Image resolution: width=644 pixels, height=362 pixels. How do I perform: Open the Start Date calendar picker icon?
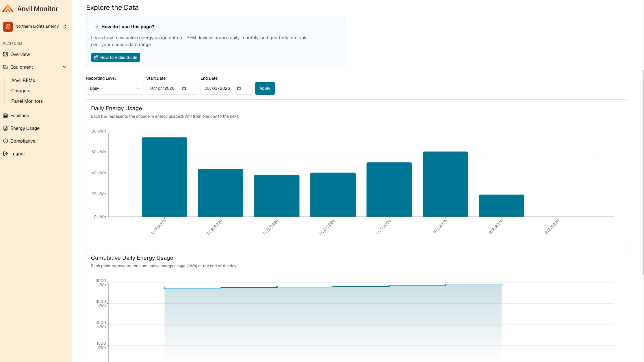pos(184,88)
